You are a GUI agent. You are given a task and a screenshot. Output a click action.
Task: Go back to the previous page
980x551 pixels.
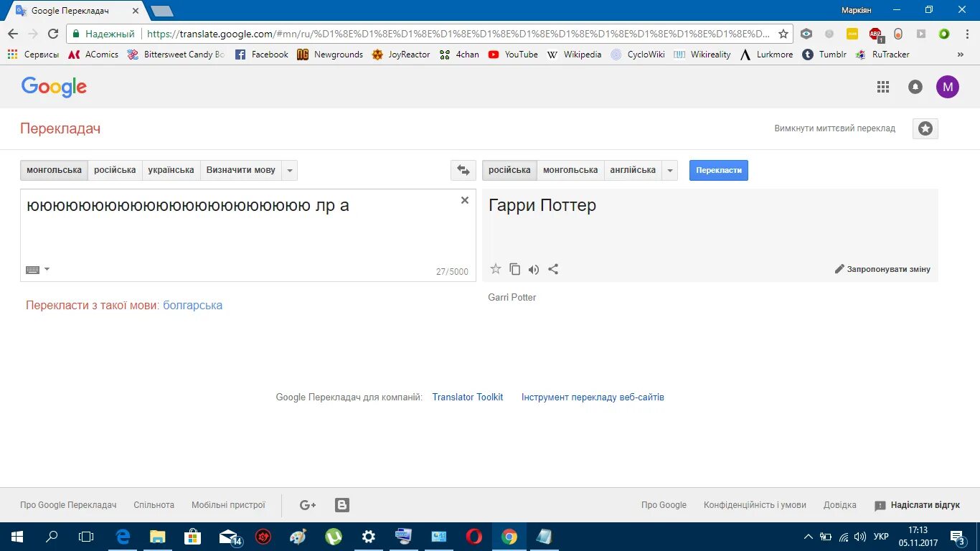pyautogui.click(x=13, y=34)
